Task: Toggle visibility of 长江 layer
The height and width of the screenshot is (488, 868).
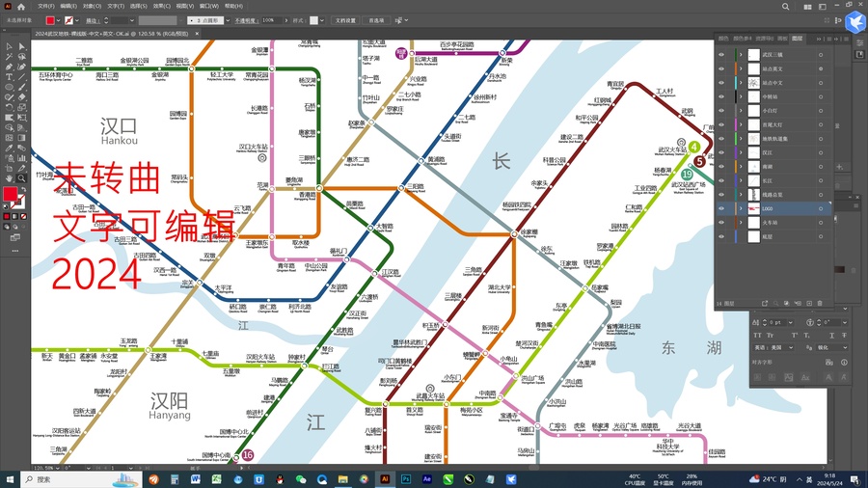Action: [720, 180]
